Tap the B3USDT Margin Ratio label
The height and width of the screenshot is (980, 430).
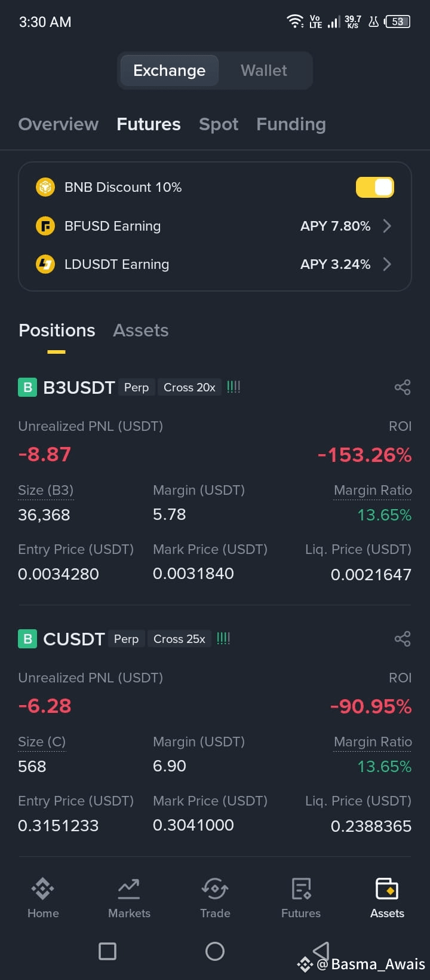click(373, 491)
